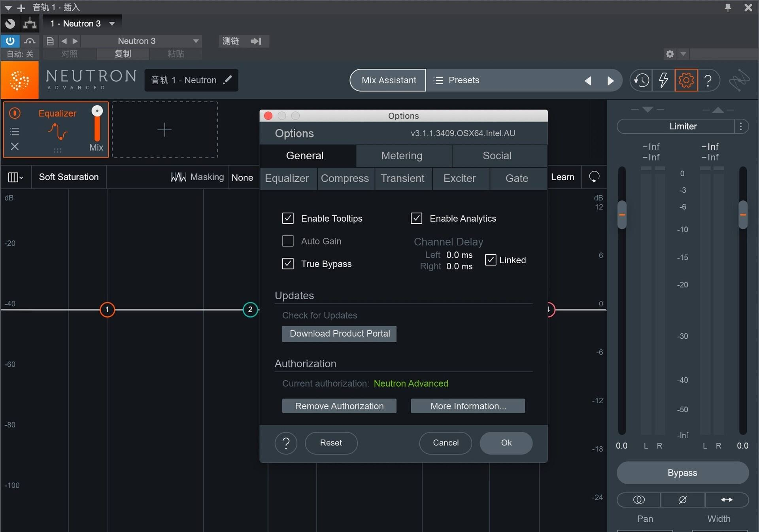Remove Equalizer module with X icon
Viewport: 759px width, 532px height.
pyautogui.click(x=15, y=147)
